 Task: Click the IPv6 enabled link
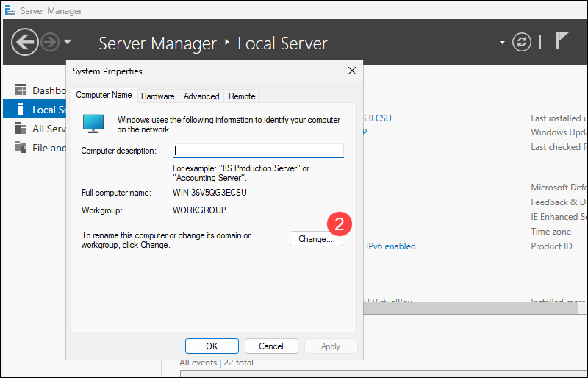[x=390, y=246]
